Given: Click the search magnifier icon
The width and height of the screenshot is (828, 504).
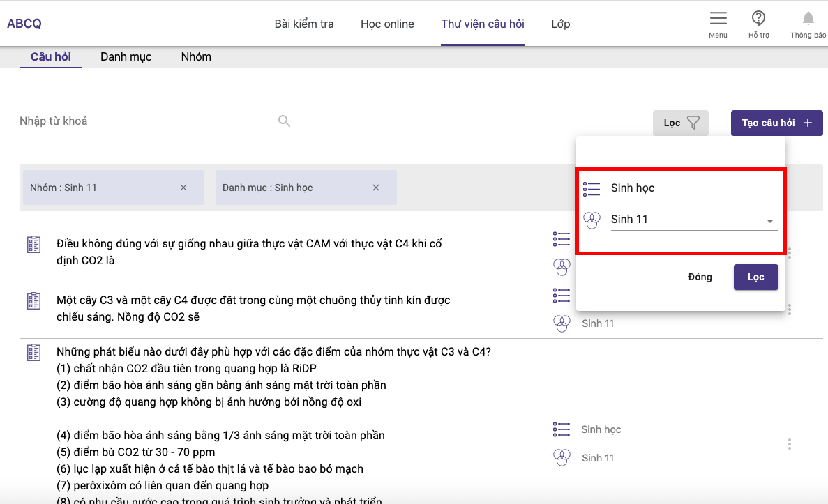Looking at the screenshot, I should (284, 121).
